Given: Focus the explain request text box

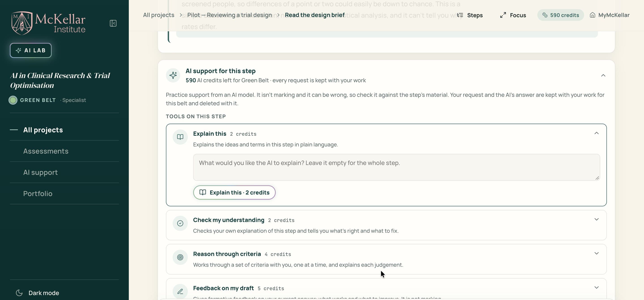Looking at the screenshot, I should coord(396,167).
